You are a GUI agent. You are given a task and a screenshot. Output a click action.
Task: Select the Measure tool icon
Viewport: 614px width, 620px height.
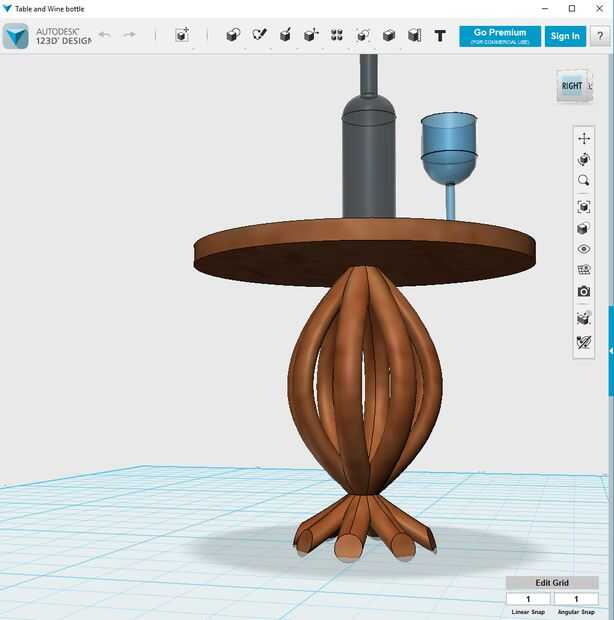(x=414, y=35)
